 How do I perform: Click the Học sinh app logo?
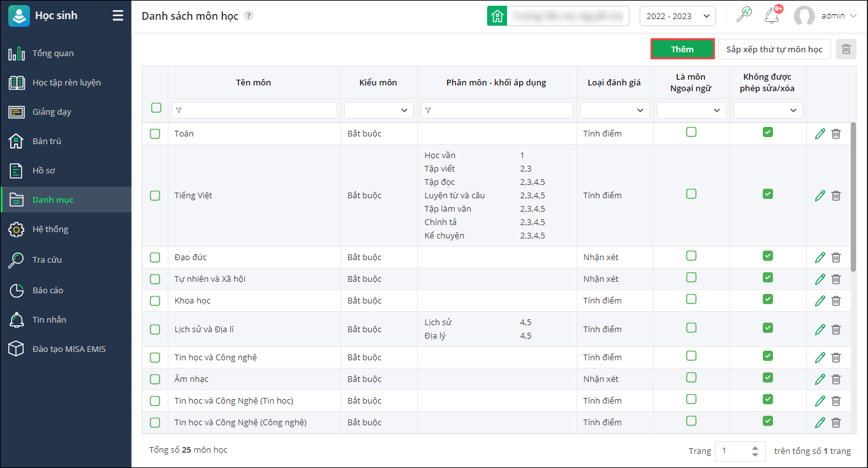coord(18,16)
